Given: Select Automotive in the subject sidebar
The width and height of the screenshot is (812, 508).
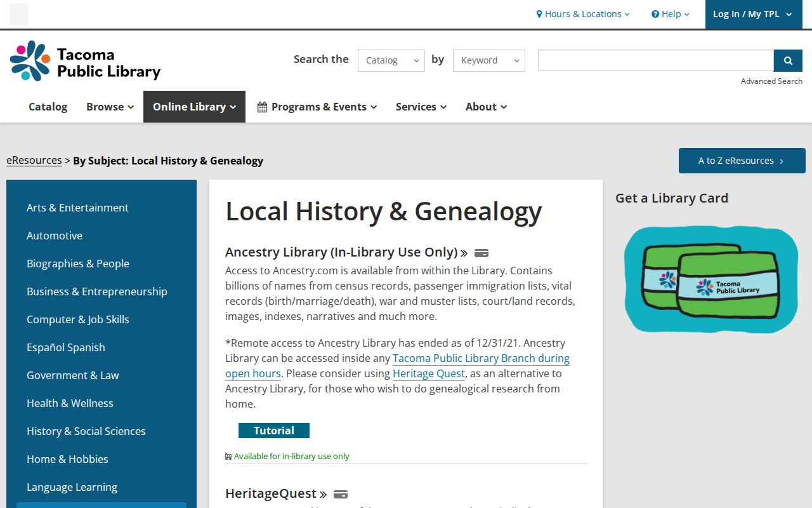Looking at the screenshot, I should 55,236.
